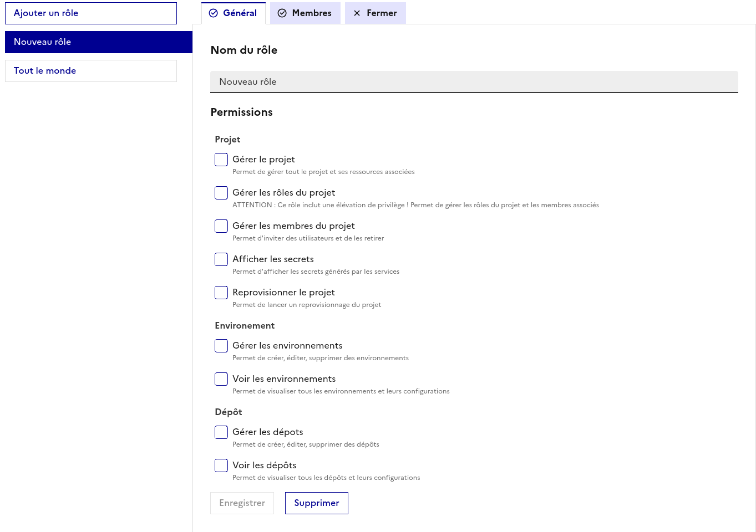Check Gérer les environnements permission
756x532 pixels.
pos(221,346)
